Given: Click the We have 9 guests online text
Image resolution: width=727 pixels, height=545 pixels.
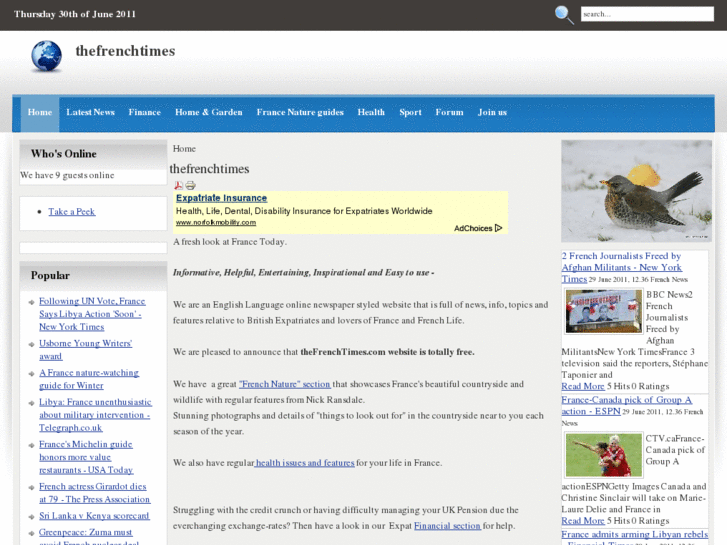Looking at the screenshot, I should 67,175.
